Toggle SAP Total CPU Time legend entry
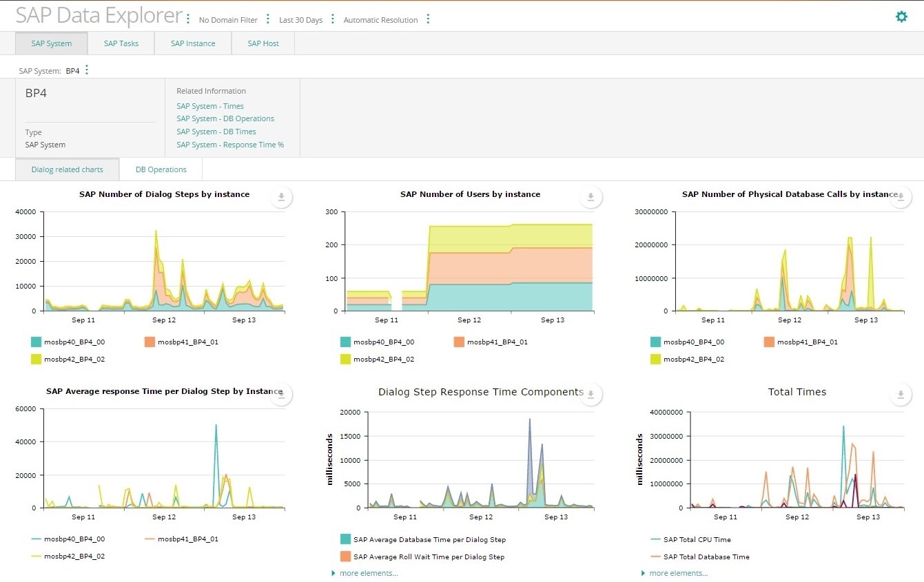This screenshot has height=582, width=924. [690, 539]
